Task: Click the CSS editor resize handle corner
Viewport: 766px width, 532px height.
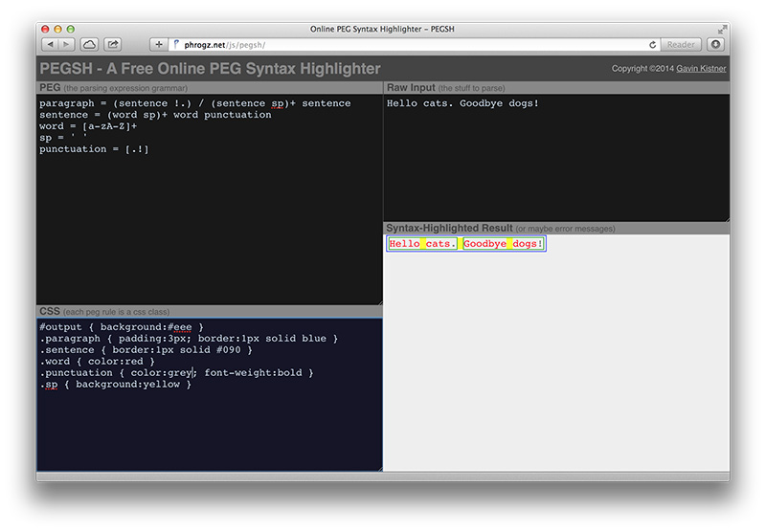Action: [x=379, y=469]
